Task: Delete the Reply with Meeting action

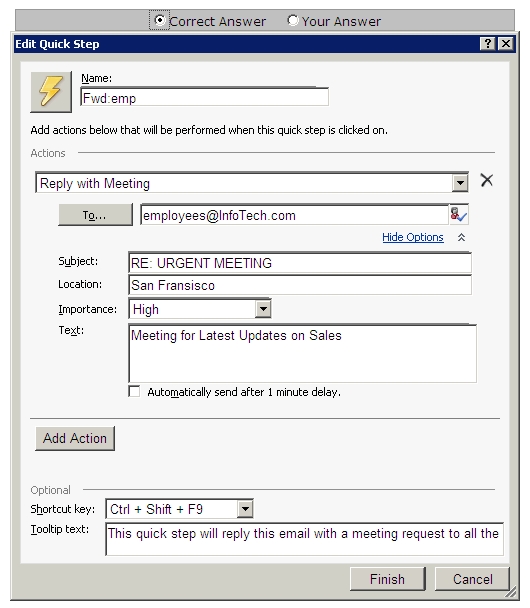Action: [x=487, y=180]
